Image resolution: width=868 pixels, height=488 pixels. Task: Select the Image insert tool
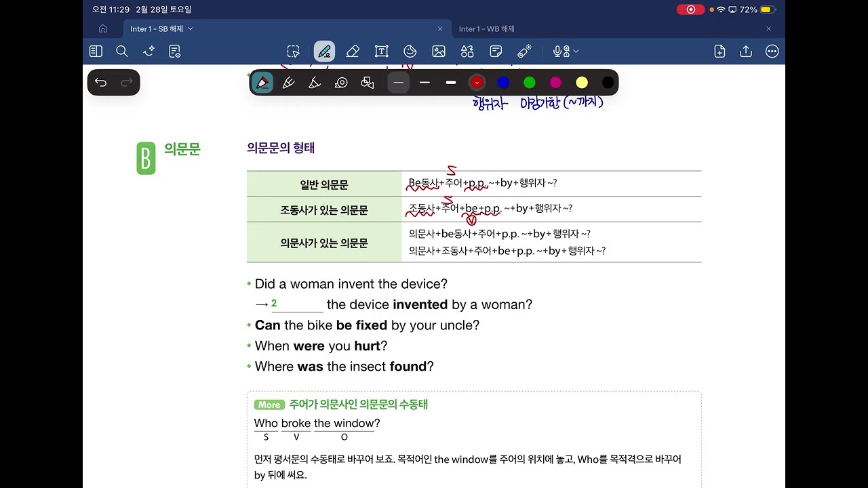[439, 52]
